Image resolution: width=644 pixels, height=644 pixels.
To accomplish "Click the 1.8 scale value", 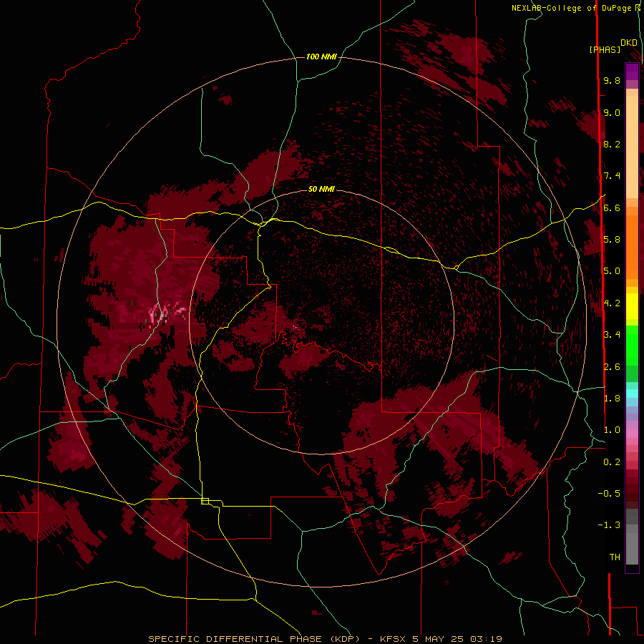I will [612, 399].
